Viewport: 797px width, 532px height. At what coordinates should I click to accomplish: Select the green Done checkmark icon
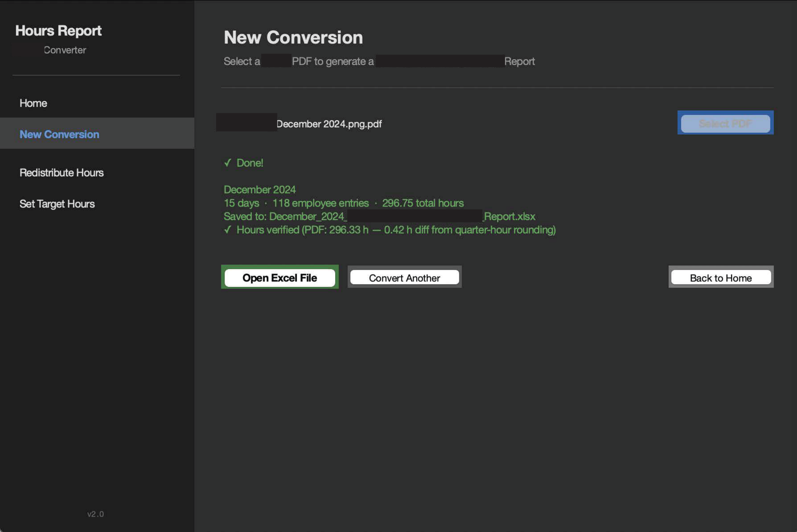228,163
